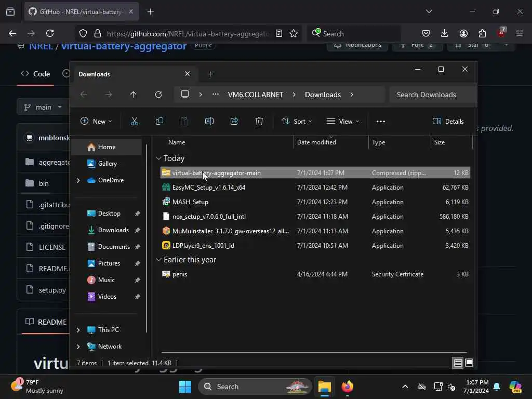Open Documents quick access folder
The height and width of the screenshot is (399, 532).
(114, 247)
